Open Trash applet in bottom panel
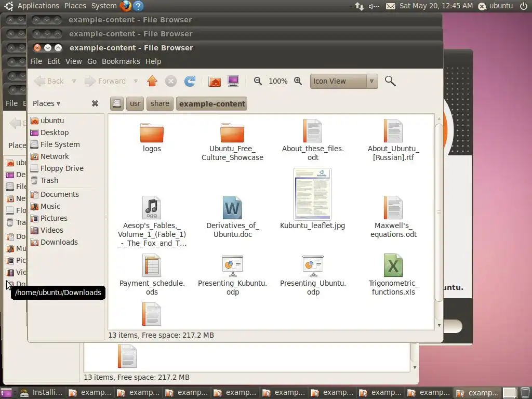Viewport: 532px width, 399px height. 525,393
